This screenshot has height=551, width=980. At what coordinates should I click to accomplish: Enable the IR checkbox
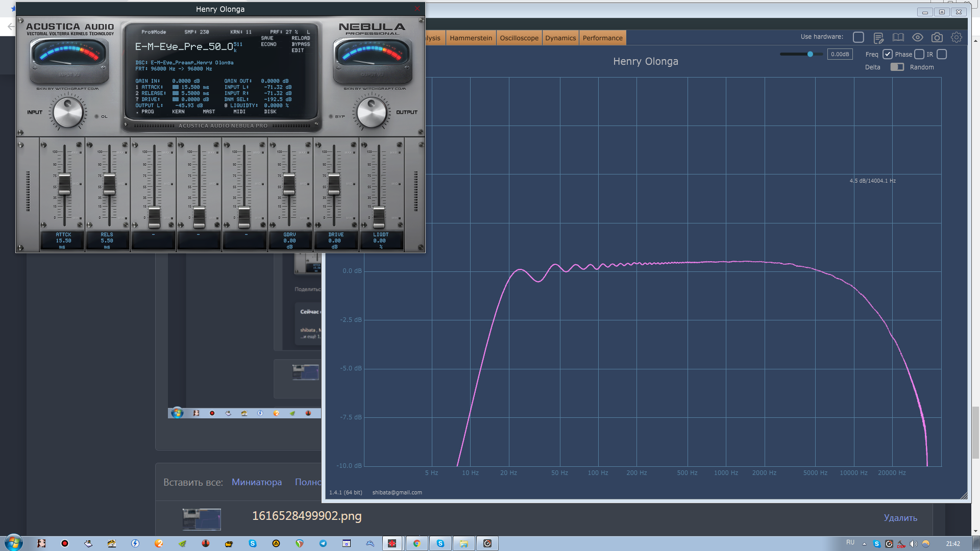coord(942,55)
